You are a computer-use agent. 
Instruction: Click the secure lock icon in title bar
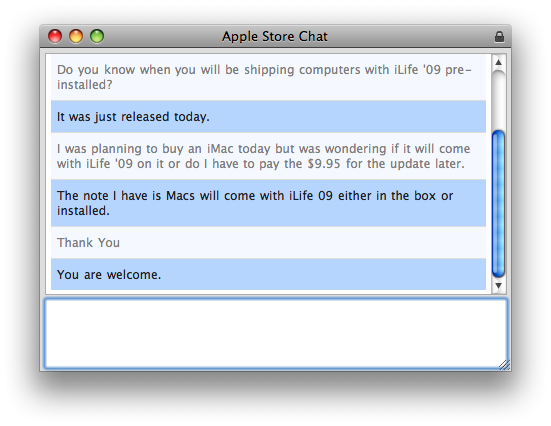click(499, 37)
